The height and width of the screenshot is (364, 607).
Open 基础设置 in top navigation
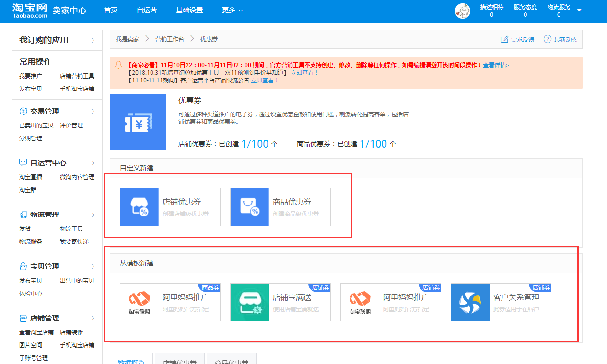(189, 10)
